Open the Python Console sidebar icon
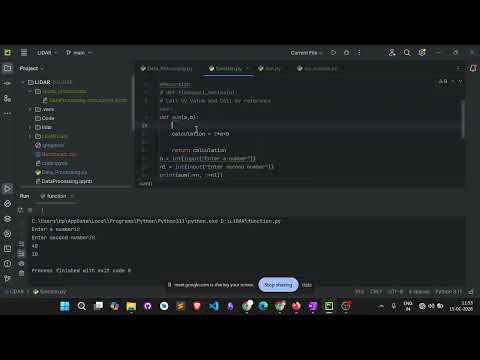Viewport: 480px width, 360px height. (7, 204)
